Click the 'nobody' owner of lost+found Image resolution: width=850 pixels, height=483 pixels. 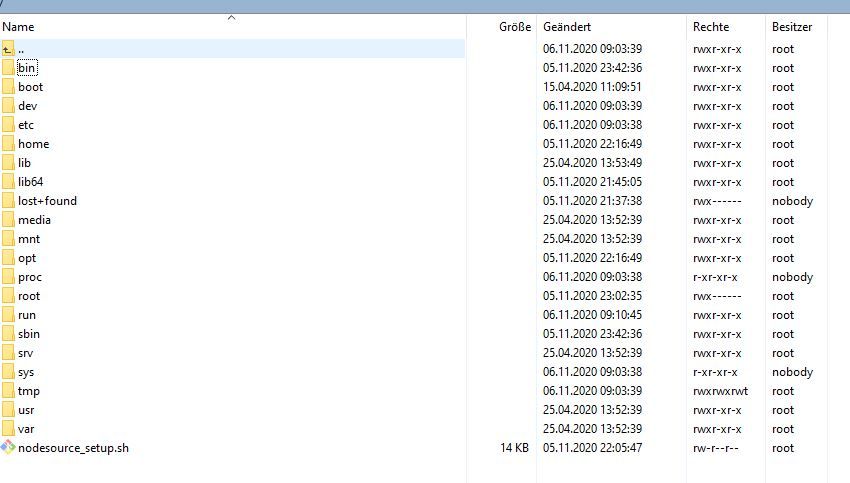[793, 201]
